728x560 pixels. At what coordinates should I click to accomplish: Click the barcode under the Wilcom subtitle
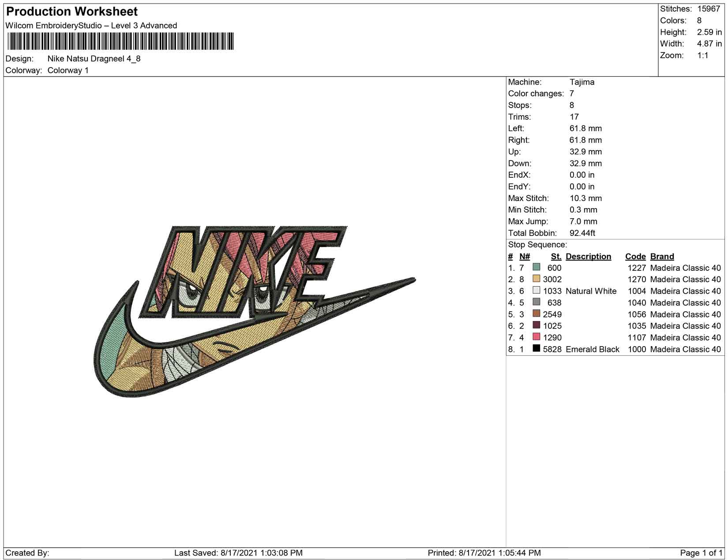click(120, 42)
